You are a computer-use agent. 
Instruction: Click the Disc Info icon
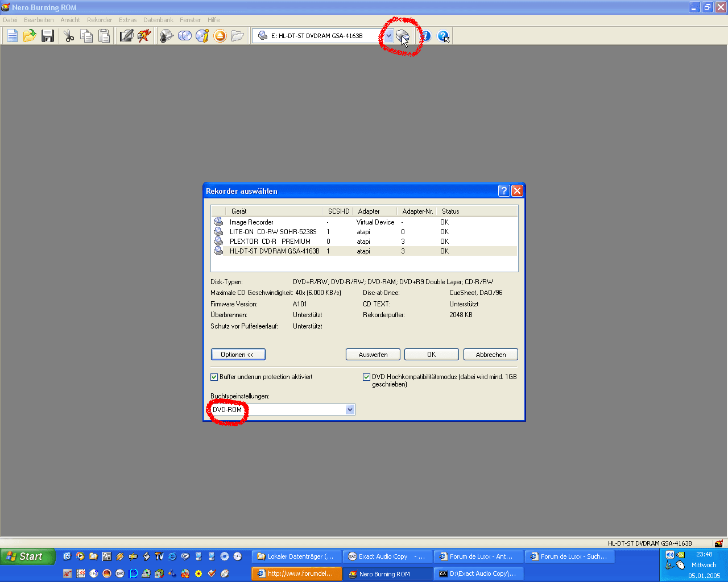point(202,36)
